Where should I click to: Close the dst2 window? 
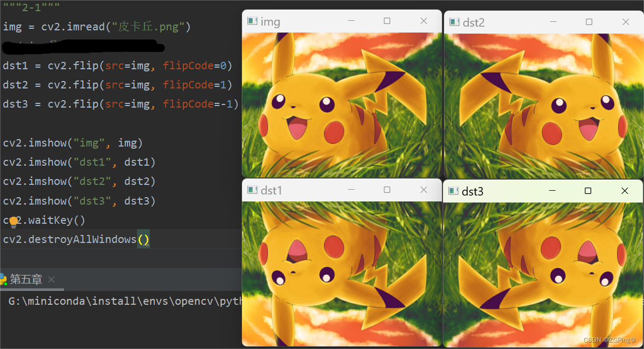tap(626, 22)
